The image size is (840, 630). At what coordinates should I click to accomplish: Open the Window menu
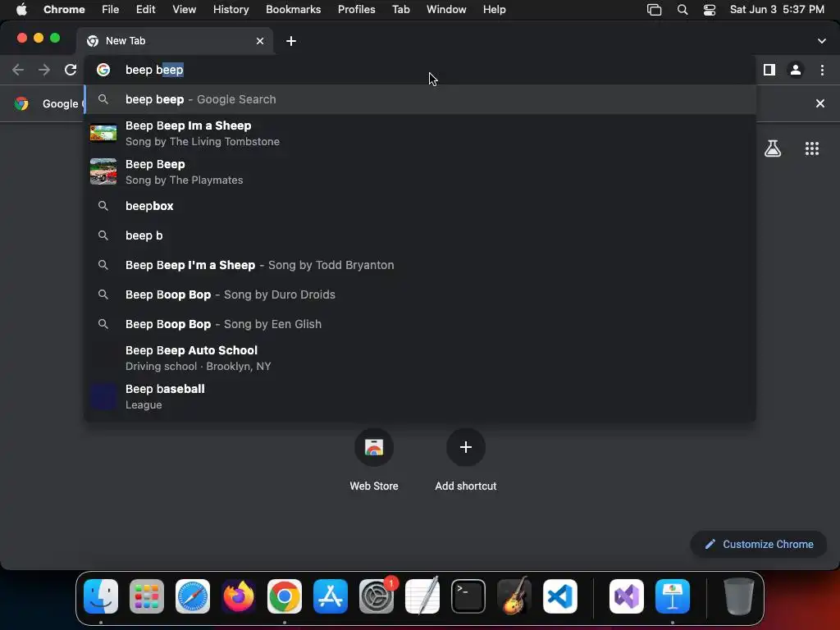tap(446, 9)
